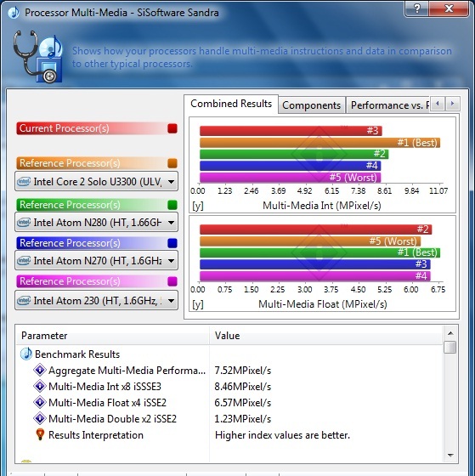Open the Intel Atom N280 dropdown
The width and height of the screenshot is (475, 476).
coord(96,223)
